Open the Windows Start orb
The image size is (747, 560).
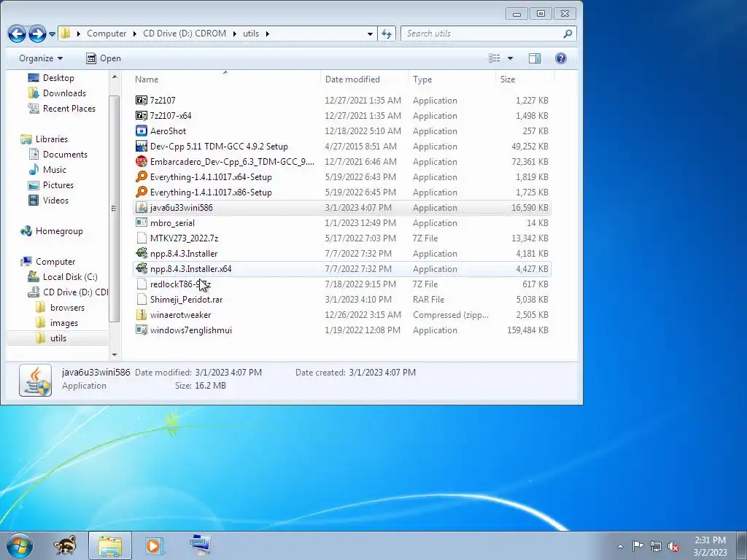click(x=20, y=545)
